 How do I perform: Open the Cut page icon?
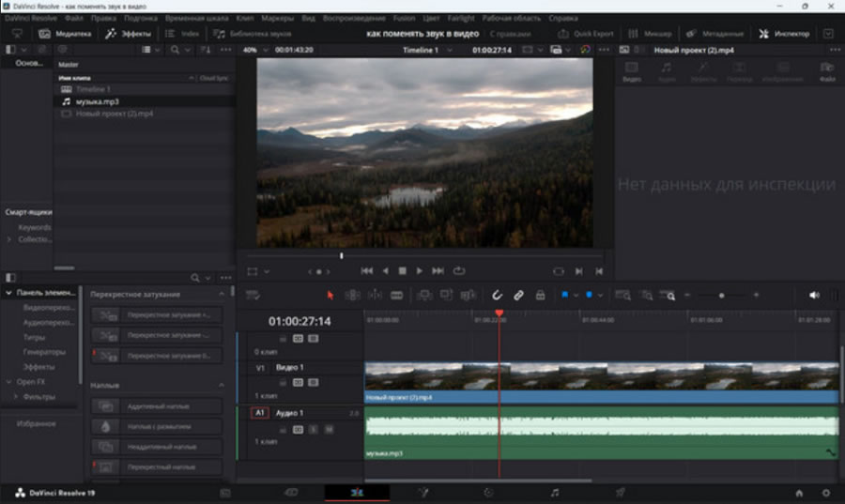291,492
